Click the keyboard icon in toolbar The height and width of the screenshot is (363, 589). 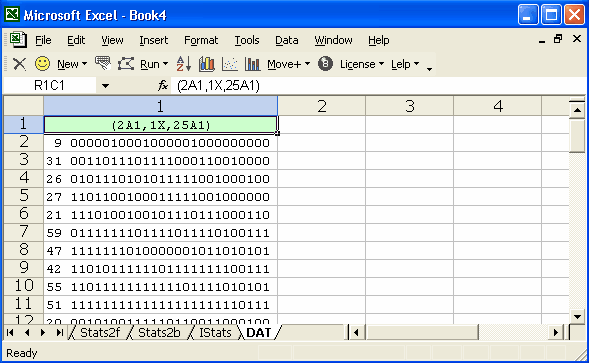(103, 64)
